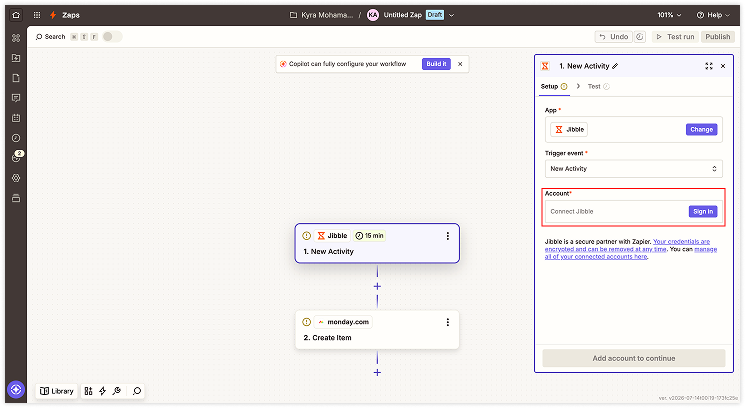
Task: Click the wrench-clock tool in bottom toolbar
Action: click(116, 391)
